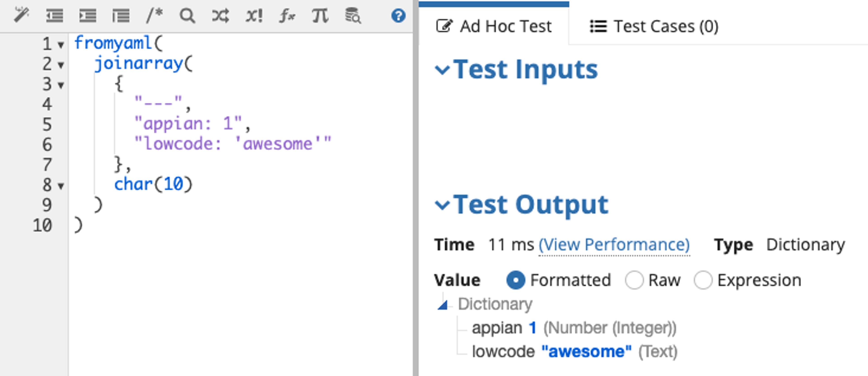The image size is (868, 376).
Task: Click the database query search icon
Action: pos(353,16)
